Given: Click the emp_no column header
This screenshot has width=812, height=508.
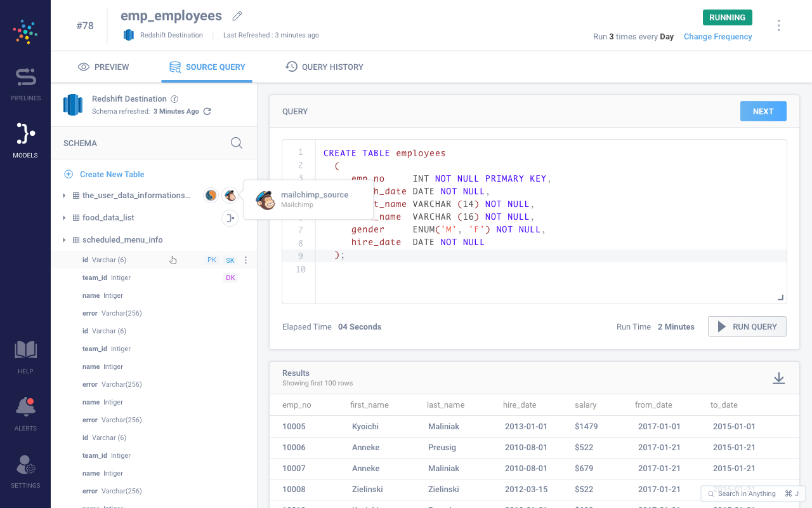Looking at the screenshot, I should [296, 404].
